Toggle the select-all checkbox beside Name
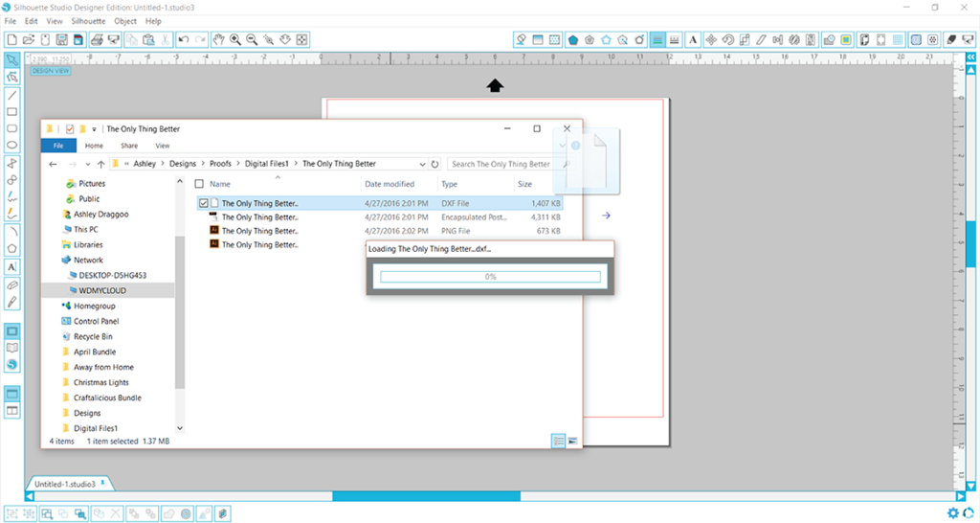Viewport: 980px width, 523px height. [x=199, y=184]
